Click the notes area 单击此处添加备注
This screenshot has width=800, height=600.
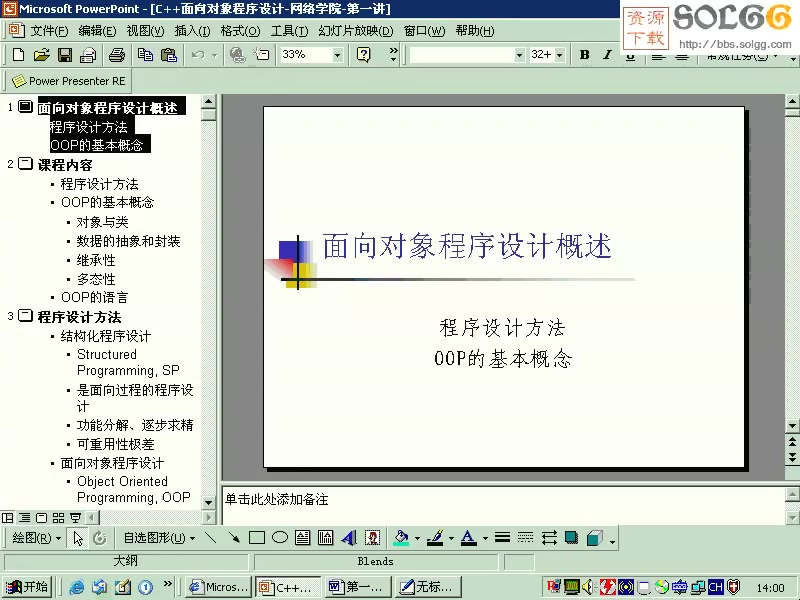(x=277, y=499)
